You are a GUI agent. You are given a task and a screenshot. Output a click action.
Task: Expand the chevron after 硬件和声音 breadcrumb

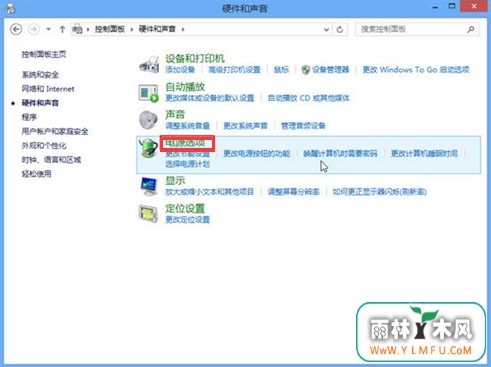183,29
